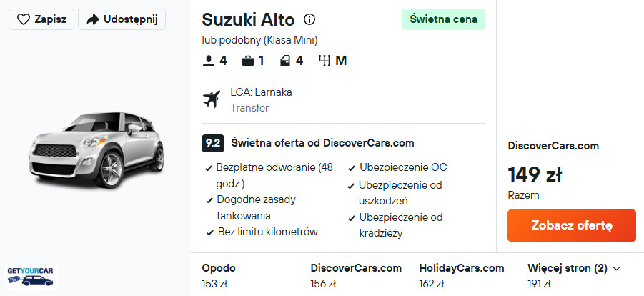
Task: Click the car doors icon
Action: (285, 61)
